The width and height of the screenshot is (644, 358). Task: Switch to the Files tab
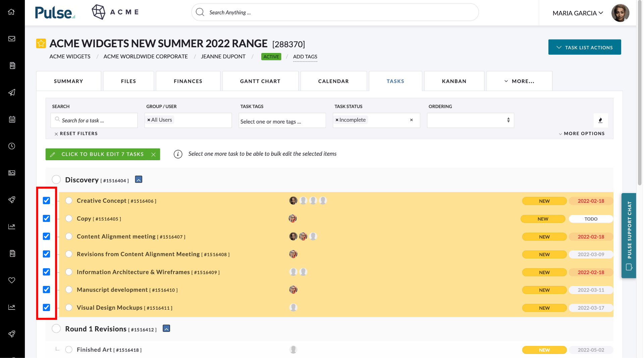128,81
